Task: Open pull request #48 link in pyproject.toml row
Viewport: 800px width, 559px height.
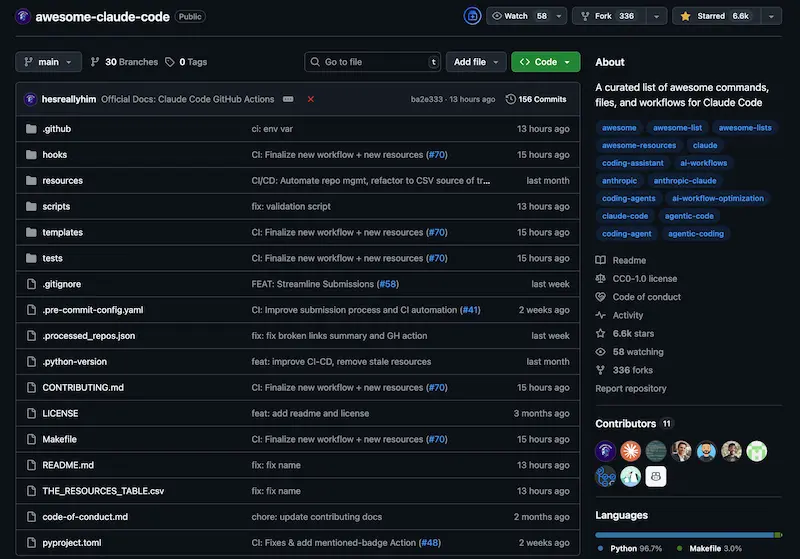Action: pos(430,542)
